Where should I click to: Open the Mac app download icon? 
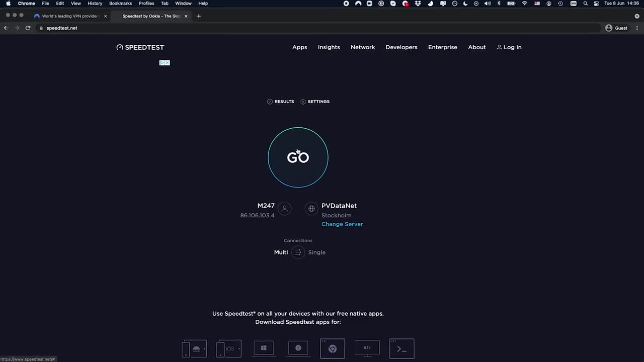(298, 348)
